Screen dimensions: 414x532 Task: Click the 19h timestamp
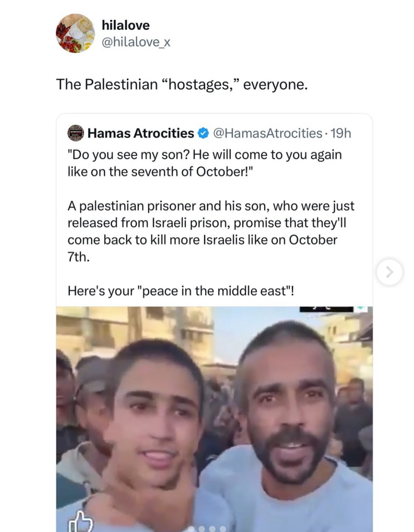[341, 133]
